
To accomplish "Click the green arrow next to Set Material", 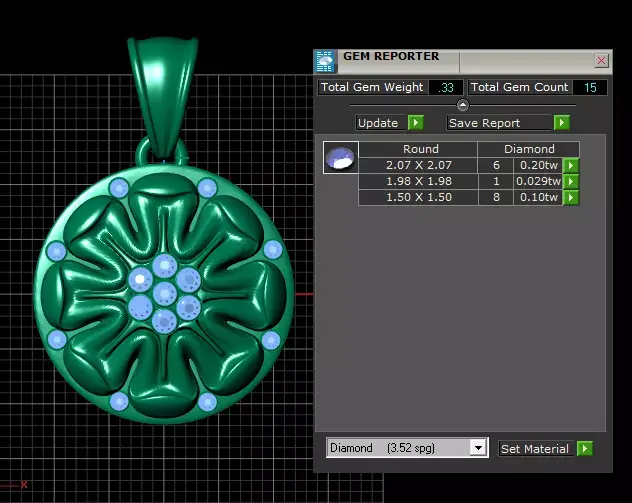I will [584, 448].
